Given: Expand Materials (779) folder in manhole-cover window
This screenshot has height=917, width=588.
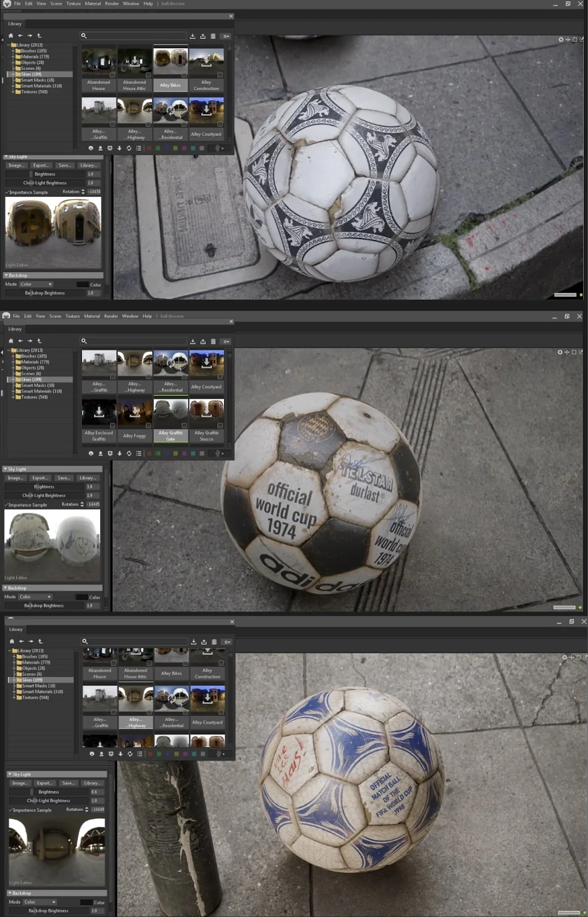Looking at the screenshot, I should [13, 57].
